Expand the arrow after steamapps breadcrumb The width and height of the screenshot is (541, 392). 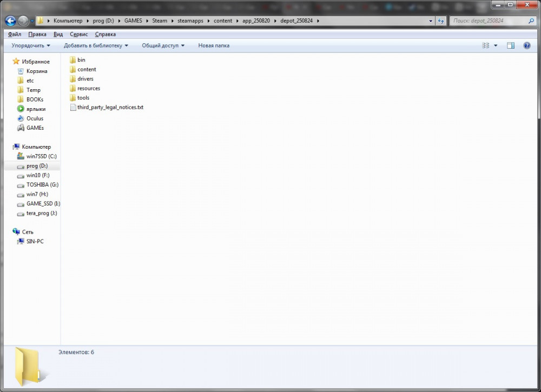pos(208,21)
